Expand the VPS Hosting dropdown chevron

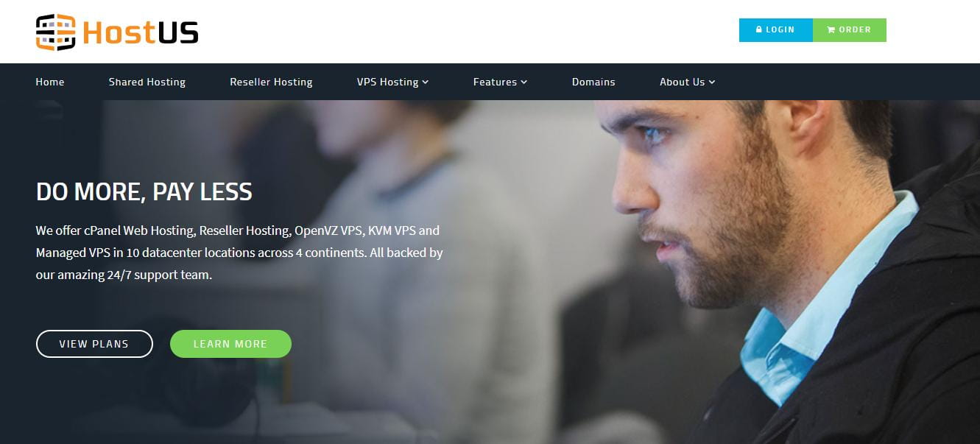pos(426,82)
